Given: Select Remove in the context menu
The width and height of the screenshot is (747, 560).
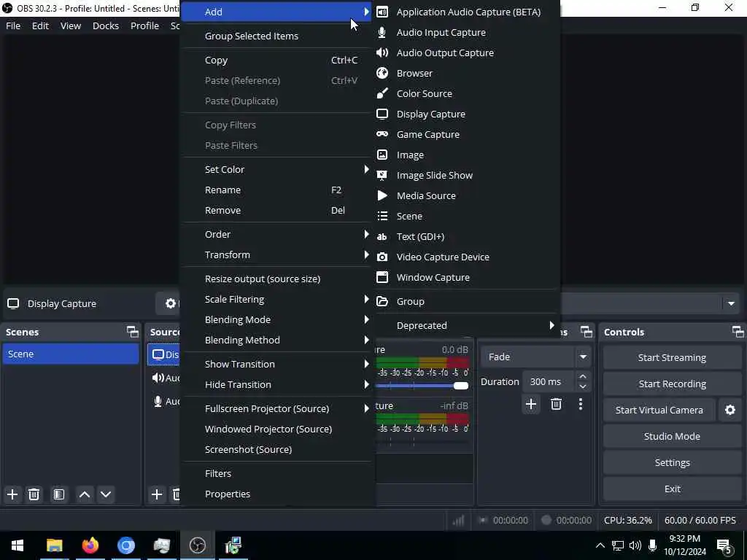Looking at the screenshot, I should [x=277, y=211].
